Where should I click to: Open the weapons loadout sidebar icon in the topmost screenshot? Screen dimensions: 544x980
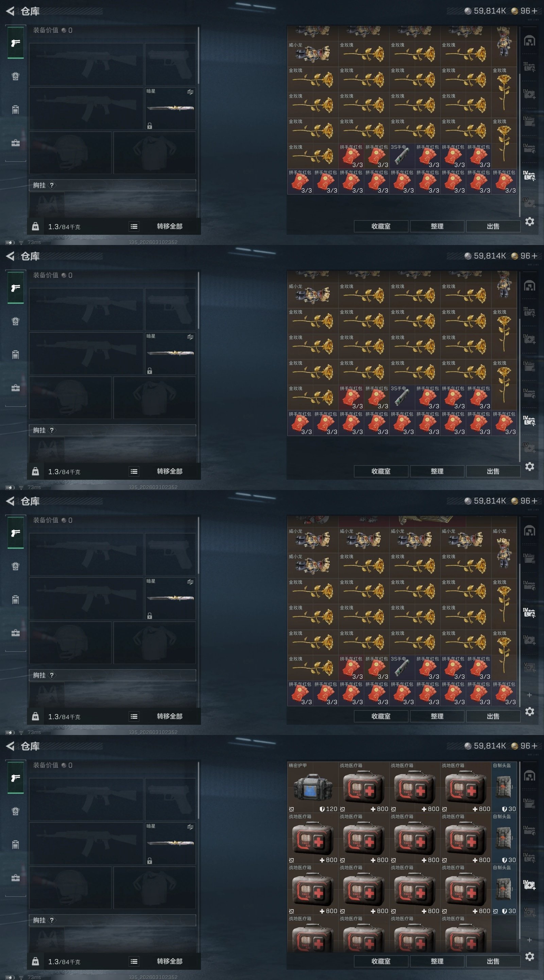click(x=16, y=43)
